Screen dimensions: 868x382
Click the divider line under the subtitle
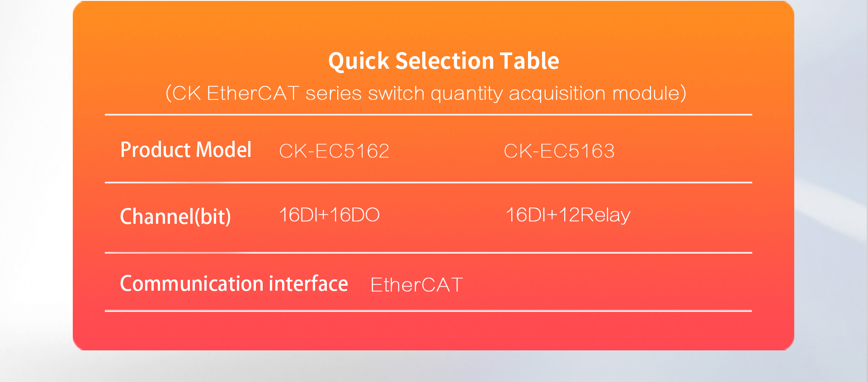pos(429,115)
